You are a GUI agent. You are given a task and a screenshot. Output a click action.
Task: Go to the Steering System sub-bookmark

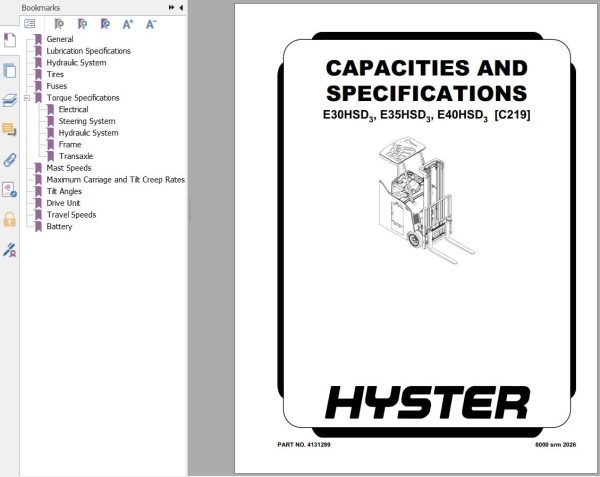pyautogui.click(x=87, y=121)
